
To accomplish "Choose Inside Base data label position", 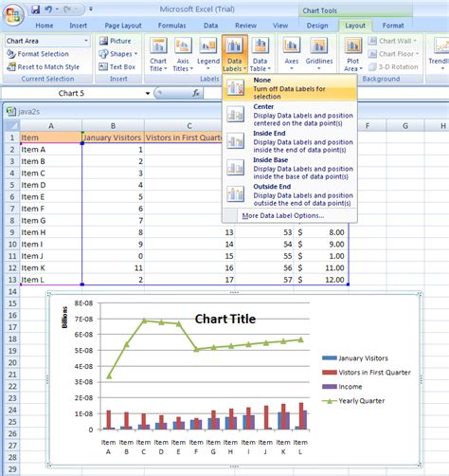I will click(x=290, y=168).
